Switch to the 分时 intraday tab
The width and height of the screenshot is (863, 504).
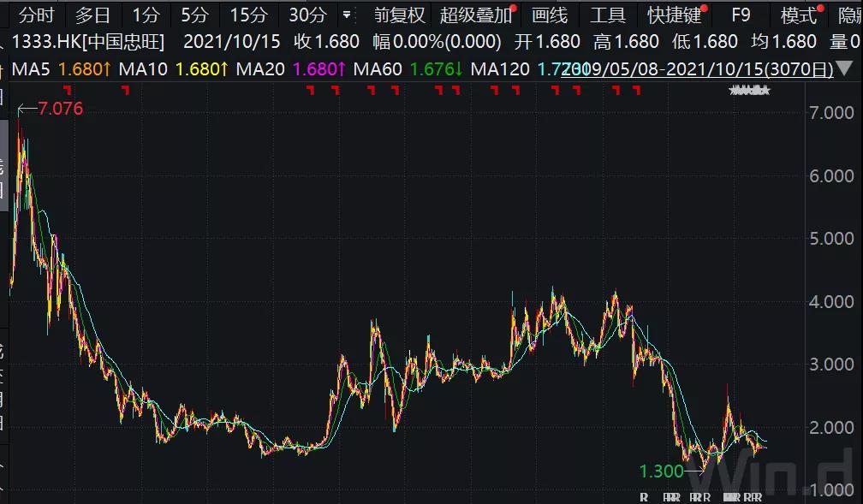click(x=36, y=15)
